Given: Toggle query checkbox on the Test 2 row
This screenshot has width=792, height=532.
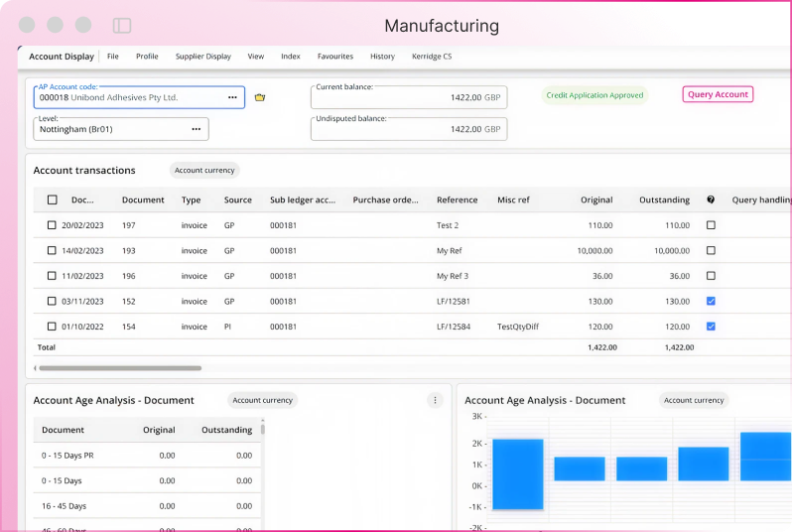Looking at the screenshot, I should coord(711,225).
